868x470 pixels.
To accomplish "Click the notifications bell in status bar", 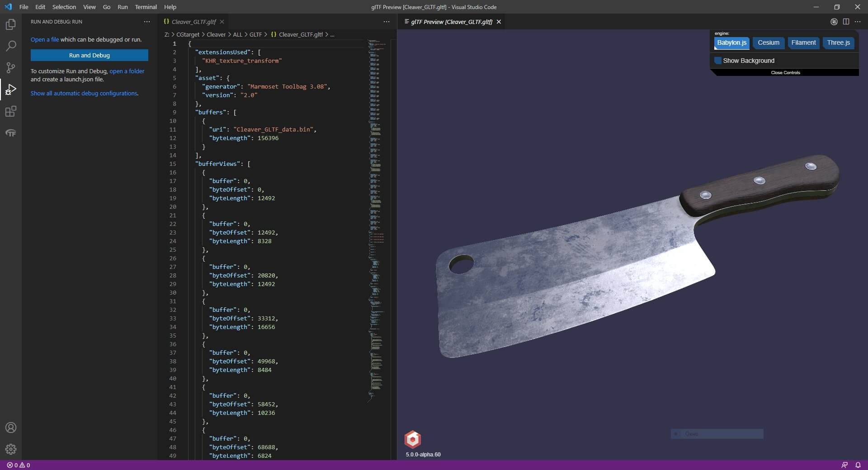I will tap(858, 465).
